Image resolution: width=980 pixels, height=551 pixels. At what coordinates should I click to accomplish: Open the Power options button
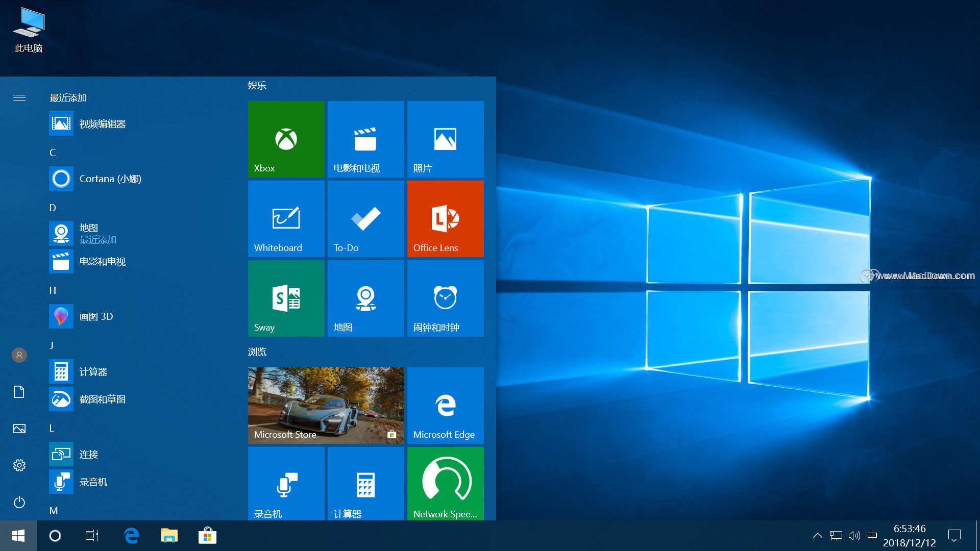[x=19, y=502]
